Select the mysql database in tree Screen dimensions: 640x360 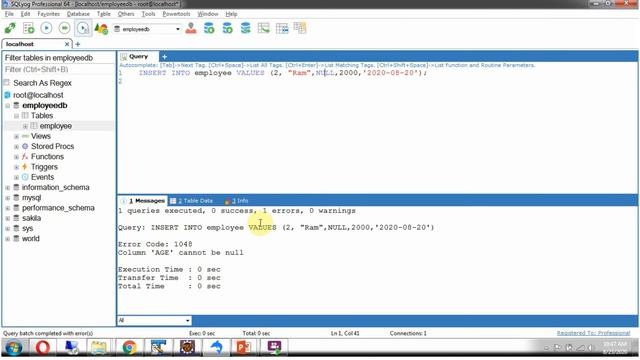coord(31,198)
